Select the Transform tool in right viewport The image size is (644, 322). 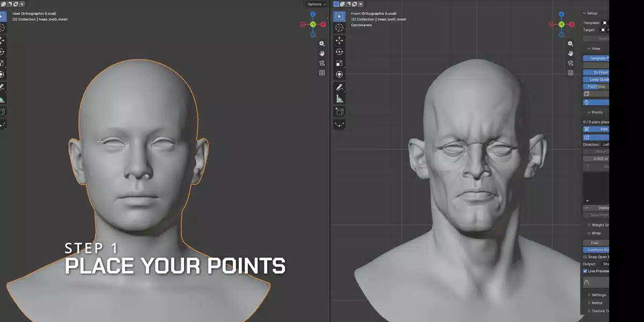[x=339, y=75]
